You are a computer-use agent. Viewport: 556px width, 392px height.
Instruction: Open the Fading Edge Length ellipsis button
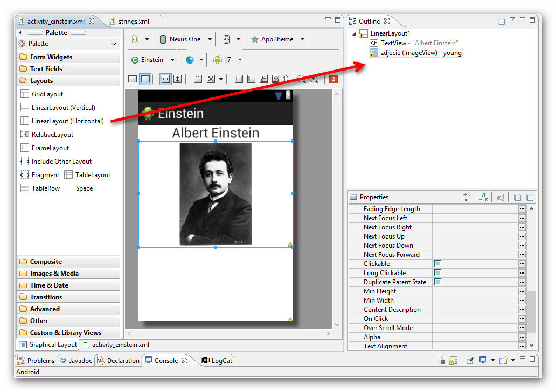522,209
